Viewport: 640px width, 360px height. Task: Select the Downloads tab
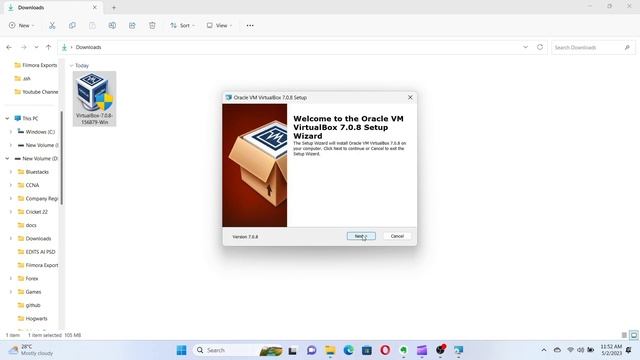[52, 7]
